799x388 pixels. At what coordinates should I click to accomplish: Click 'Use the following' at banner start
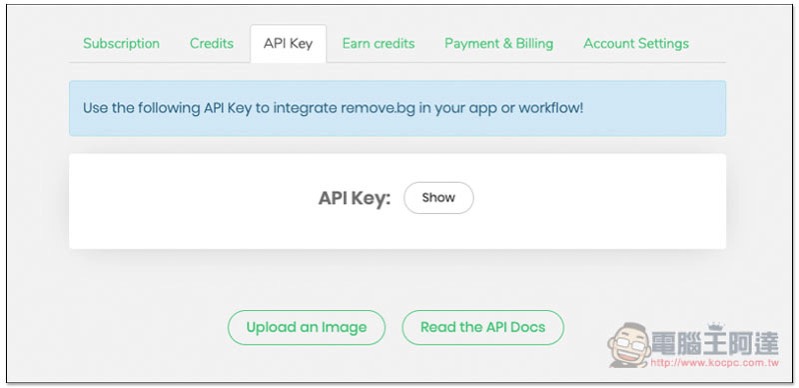[x=141, y=109]
